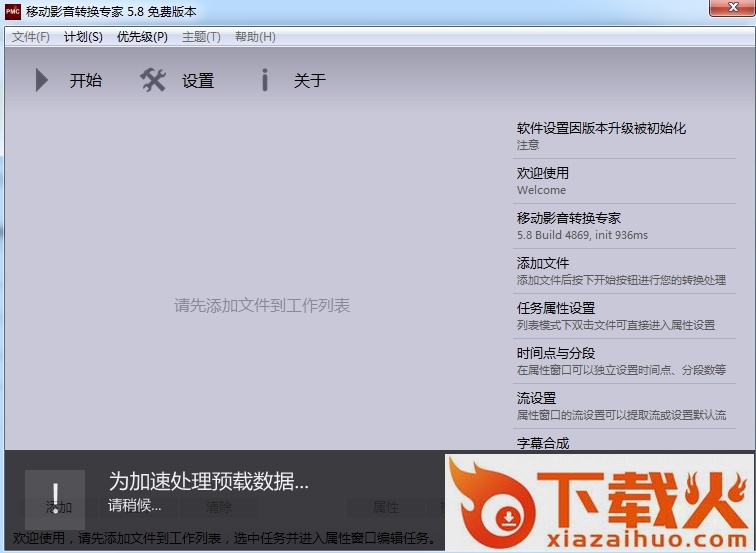Click the exclamation mark notification icon
This screenshot has width=756, height=553.
(x=55, y=499)
